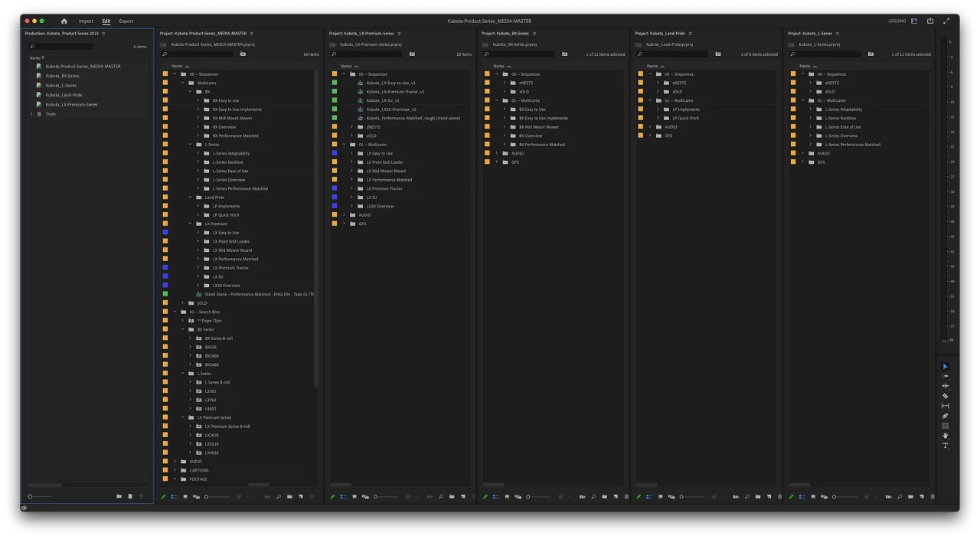Sort by Name header in the LX-Premium-Series panel
Viewport: 980px width, 539px height.
(346, 67)
